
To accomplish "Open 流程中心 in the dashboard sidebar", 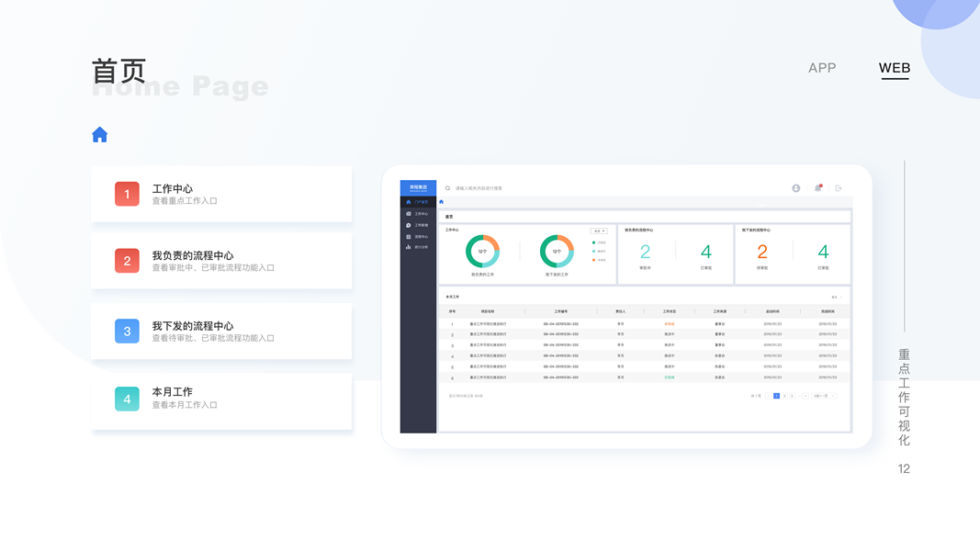I will coord(418,237).
